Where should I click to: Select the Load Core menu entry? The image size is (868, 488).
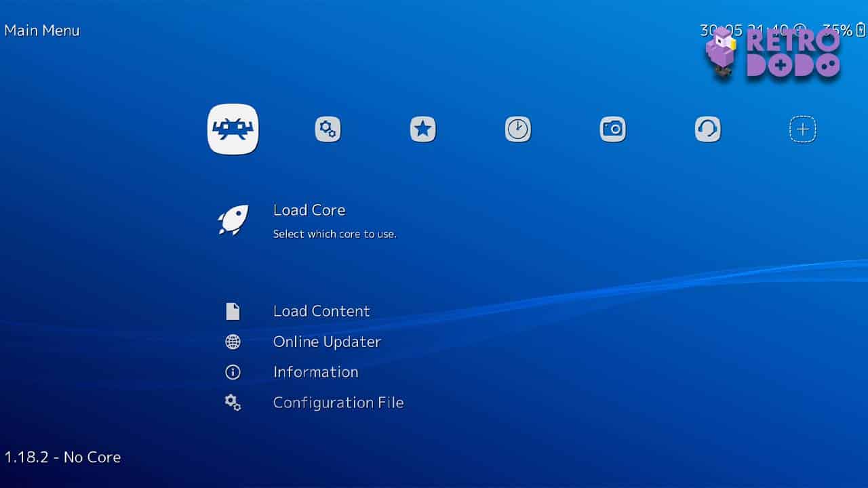click(x=309, y=210)
